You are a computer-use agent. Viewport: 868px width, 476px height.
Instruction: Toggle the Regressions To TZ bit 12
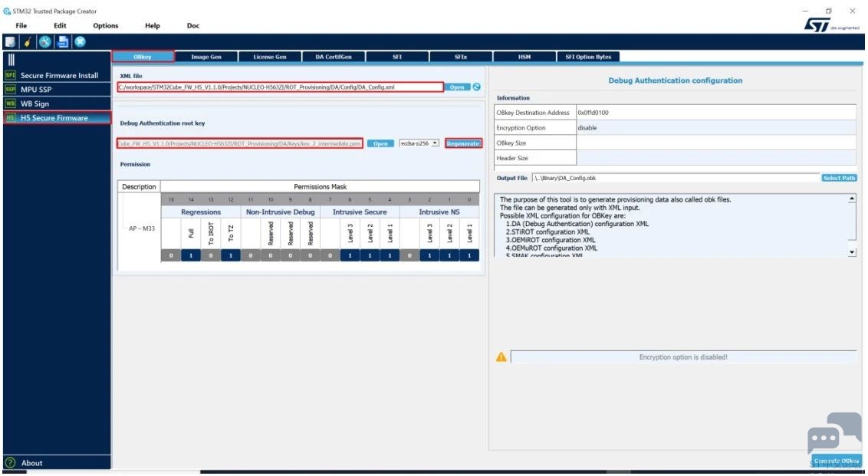231,256
